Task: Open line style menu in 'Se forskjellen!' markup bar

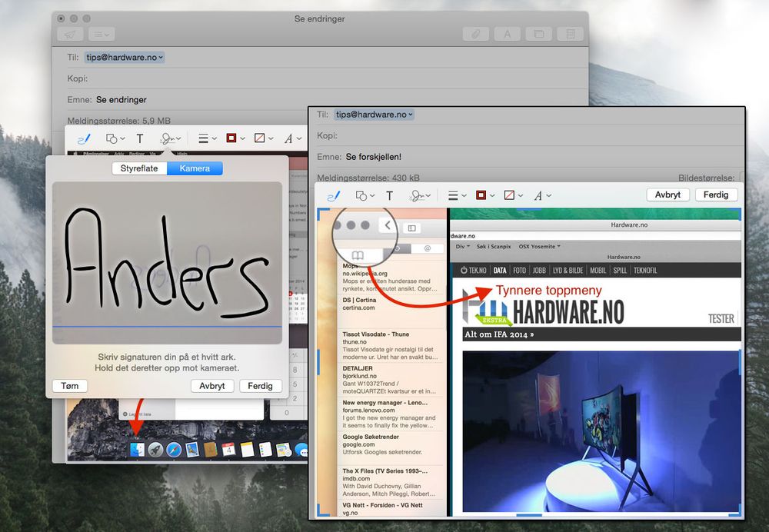Action: click(x=457, y=195)
